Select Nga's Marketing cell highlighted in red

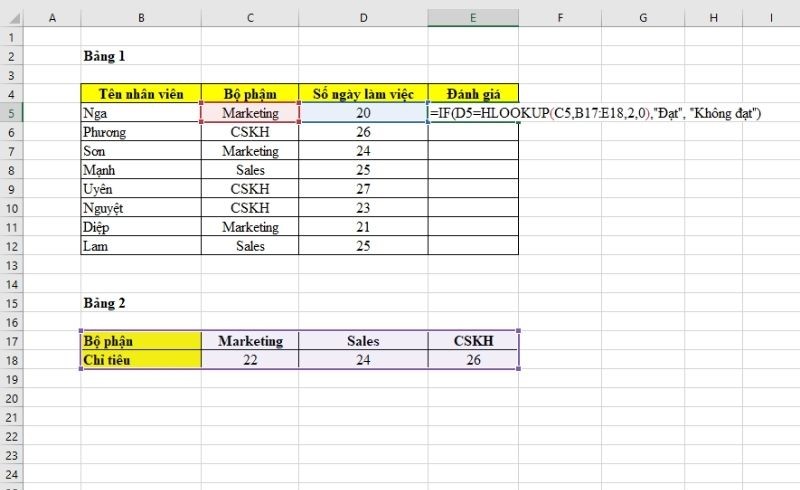click(250, 114)
